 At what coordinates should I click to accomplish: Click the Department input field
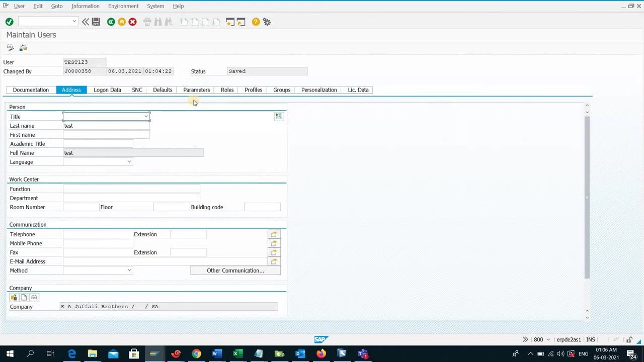coord(131,198)
